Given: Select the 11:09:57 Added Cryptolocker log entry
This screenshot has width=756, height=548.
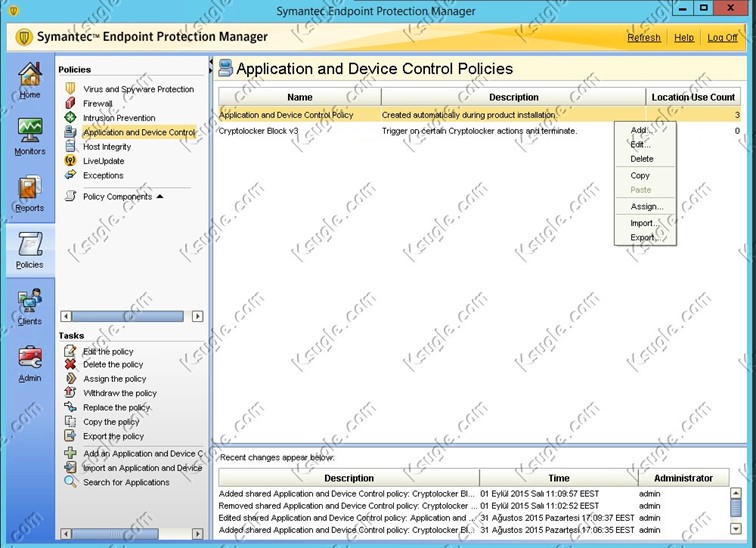Looking at the screenshot, I should (473, 494).
